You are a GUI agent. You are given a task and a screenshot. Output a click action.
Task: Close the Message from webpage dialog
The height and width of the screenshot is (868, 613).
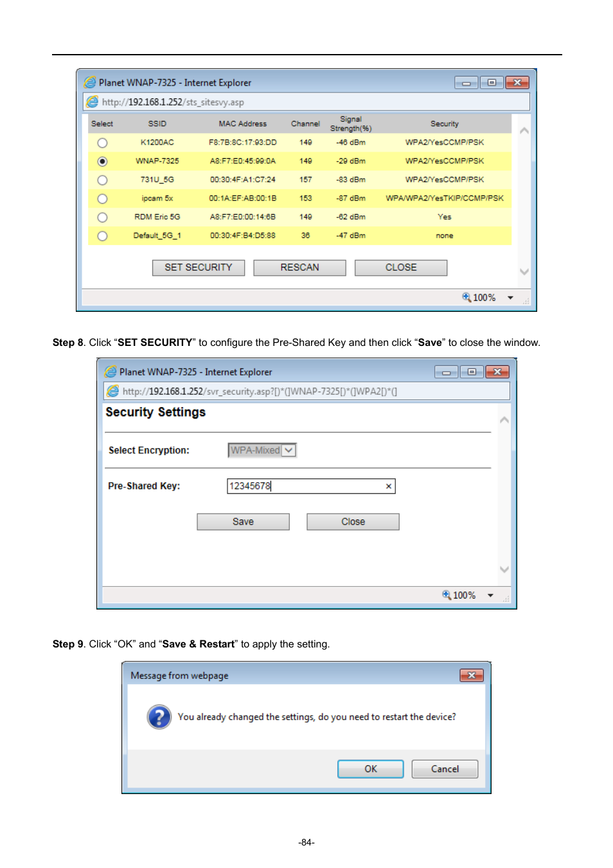point(472,675)
